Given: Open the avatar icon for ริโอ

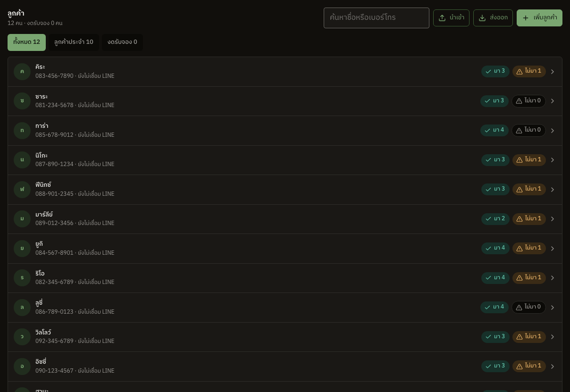Looking at the screenshot, I should [22, 278].
